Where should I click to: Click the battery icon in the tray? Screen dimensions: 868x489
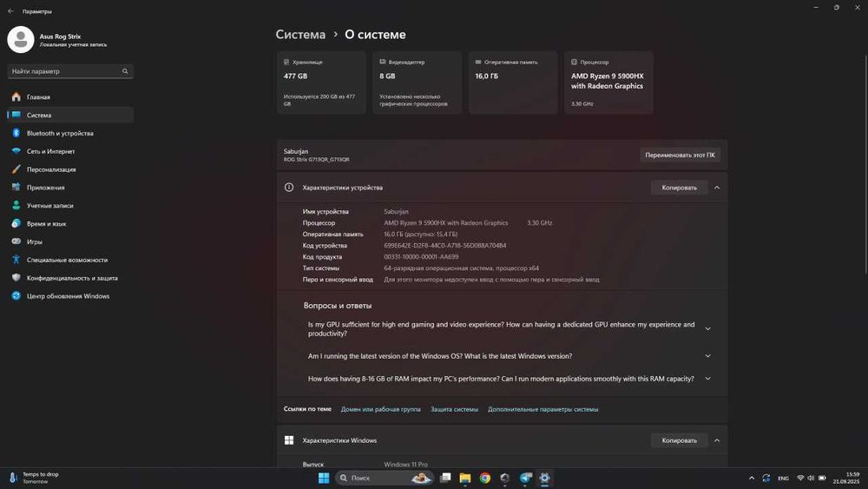pos(822,478)
